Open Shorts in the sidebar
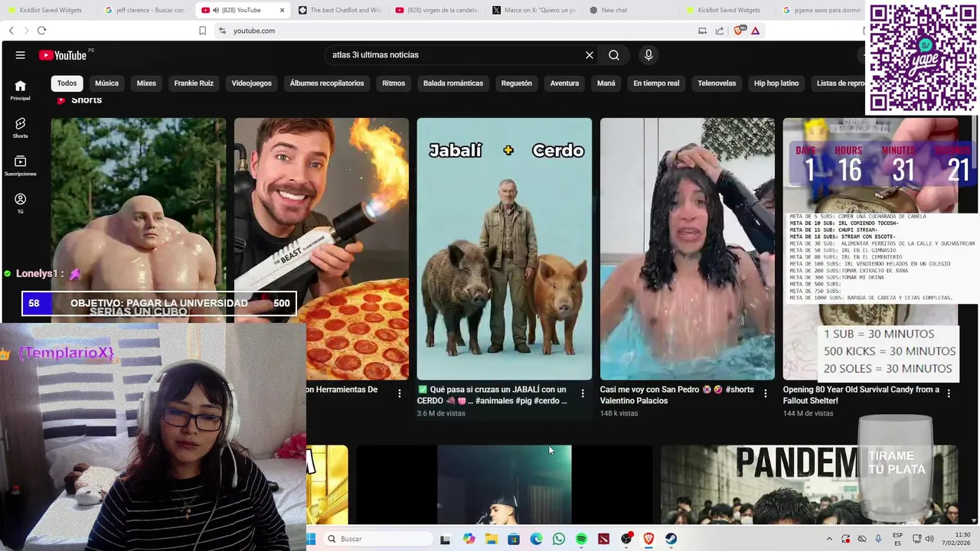The image size is (980, 551). point(21,128)
